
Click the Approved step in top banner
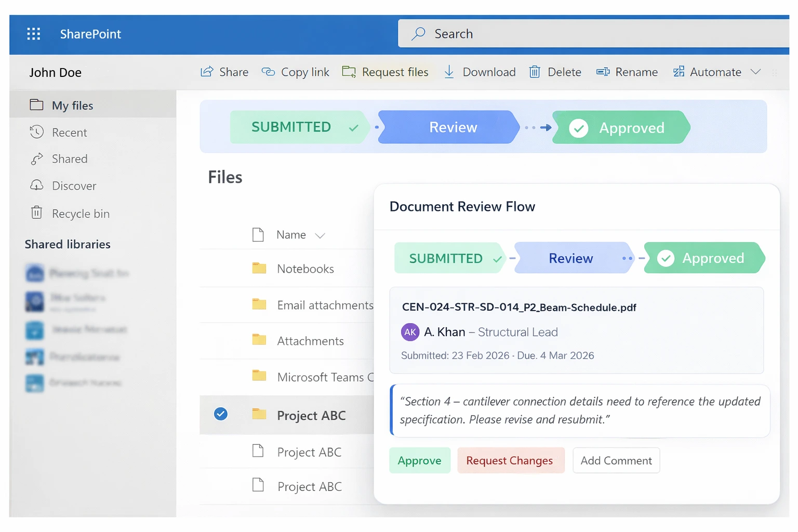(x=621, y=127)
